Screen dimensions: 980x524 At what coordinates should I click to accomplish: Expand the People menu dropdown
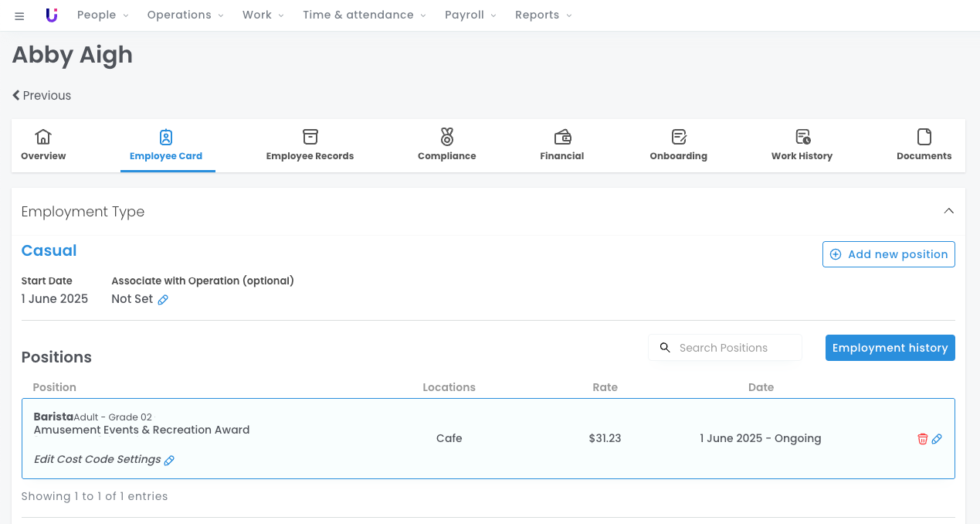[x=103, y=15]
